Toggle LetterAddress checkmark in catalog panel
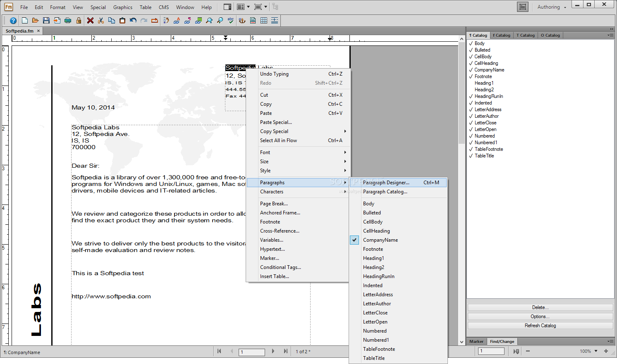 (x=471, y=109)
